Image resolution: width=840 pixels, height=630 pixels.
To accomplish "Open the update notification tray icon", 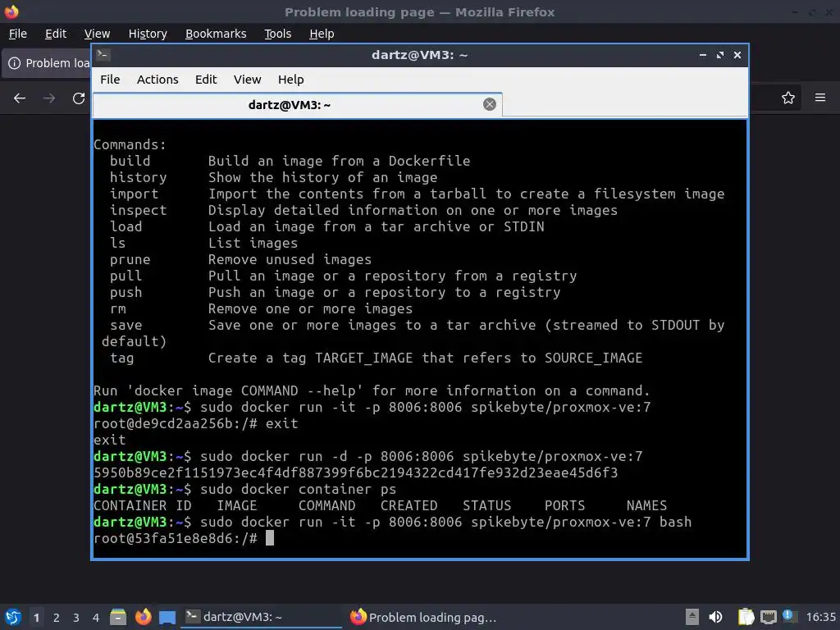I will point(788,615).
